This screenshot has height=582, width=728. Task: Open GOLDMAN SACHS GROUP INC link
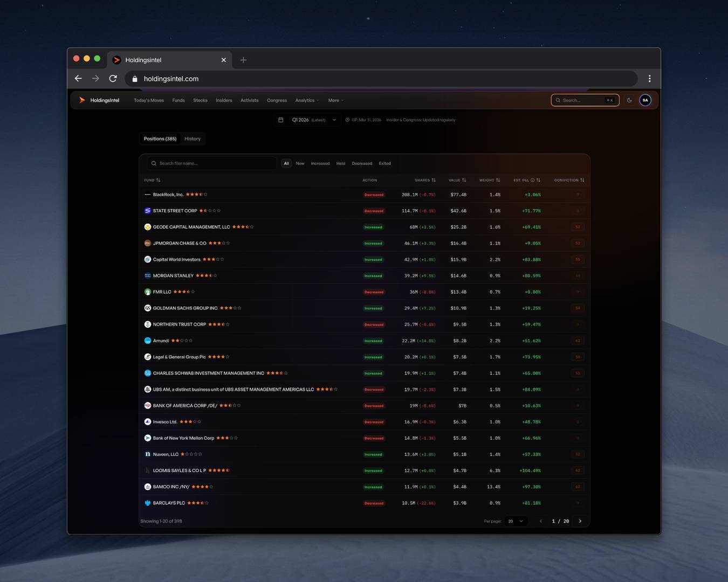[x=186, y=308]
